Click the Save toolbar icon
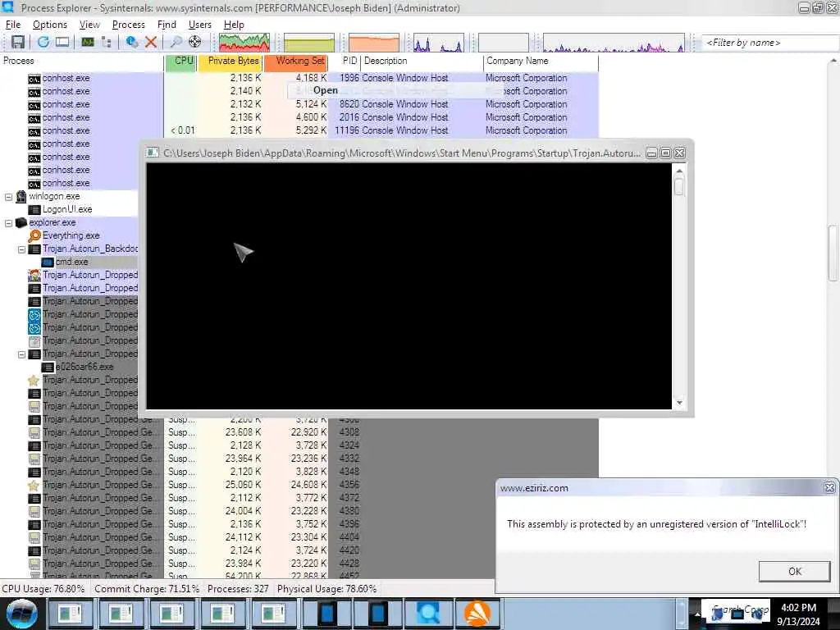Screen dimensions: 840x630 pos(18,42)
